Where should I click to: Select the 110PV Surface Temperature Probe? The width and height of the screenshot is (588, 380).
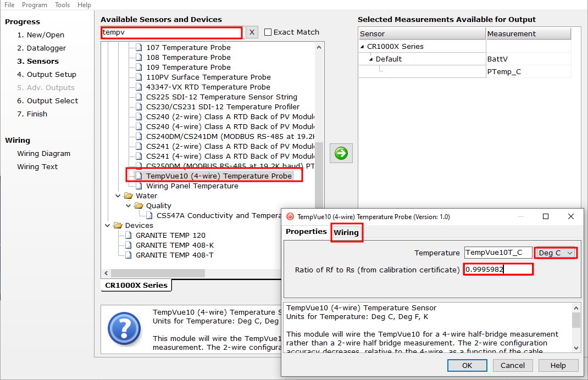(x=208, y=77)
